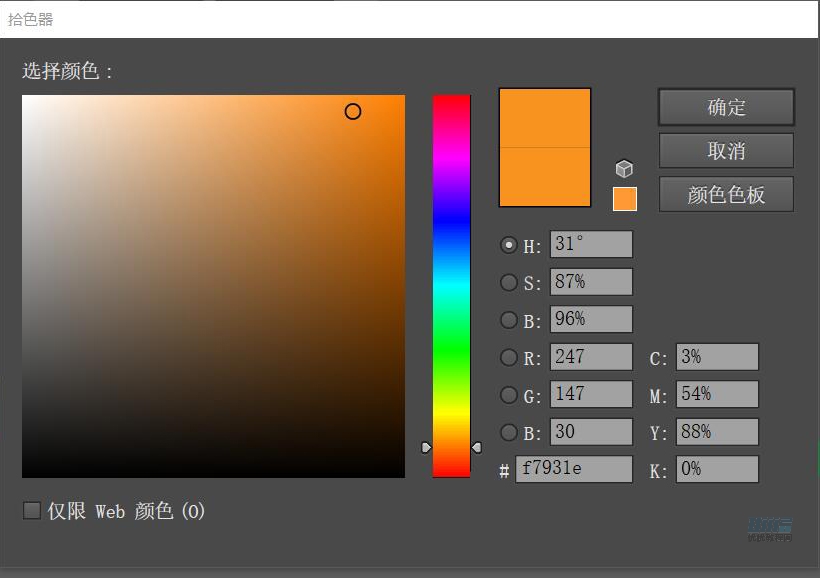The height and width of the screenshot is (578, 820).
Task: Click the original color preview lower swatch
Action: point(545,177)
